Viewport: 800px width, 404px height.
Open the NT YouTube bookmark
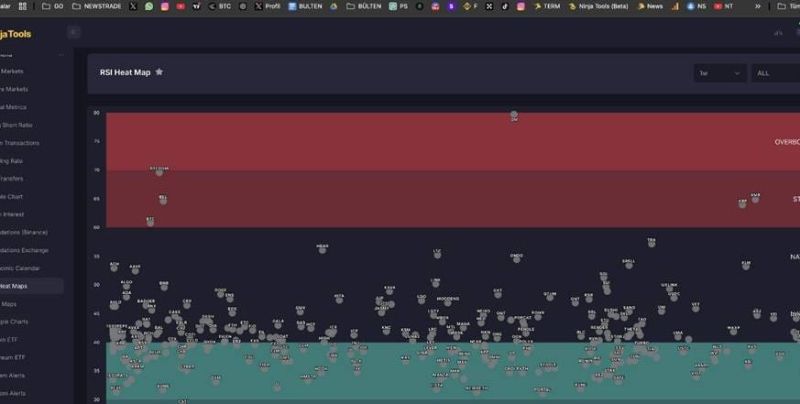point(723,6)
